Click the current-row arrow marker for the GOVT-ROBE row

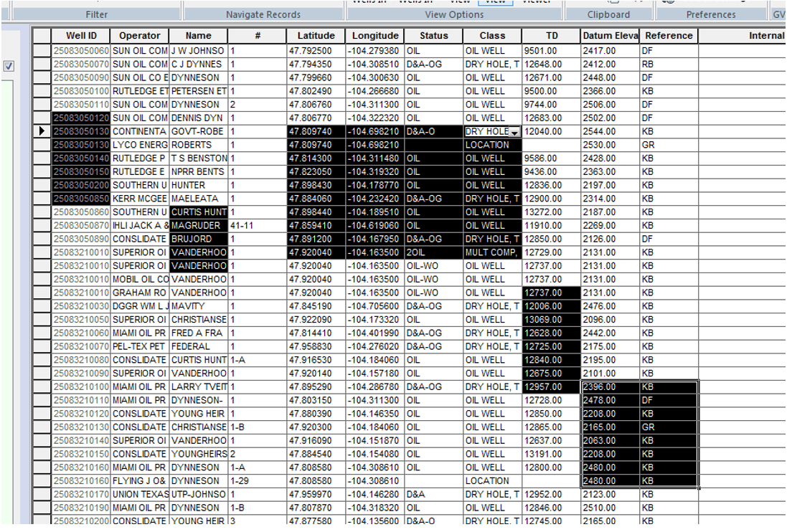[x=42, y=131]
